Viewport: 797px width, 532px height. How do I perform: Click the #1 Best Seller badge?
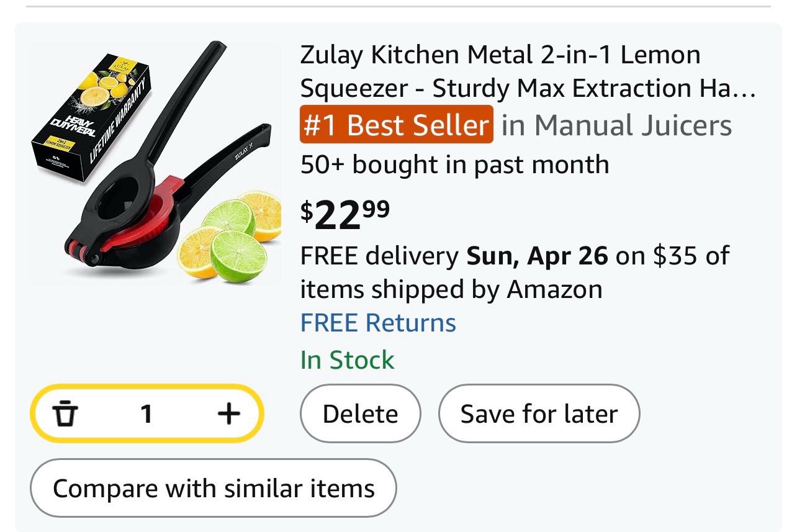[397, 125]
